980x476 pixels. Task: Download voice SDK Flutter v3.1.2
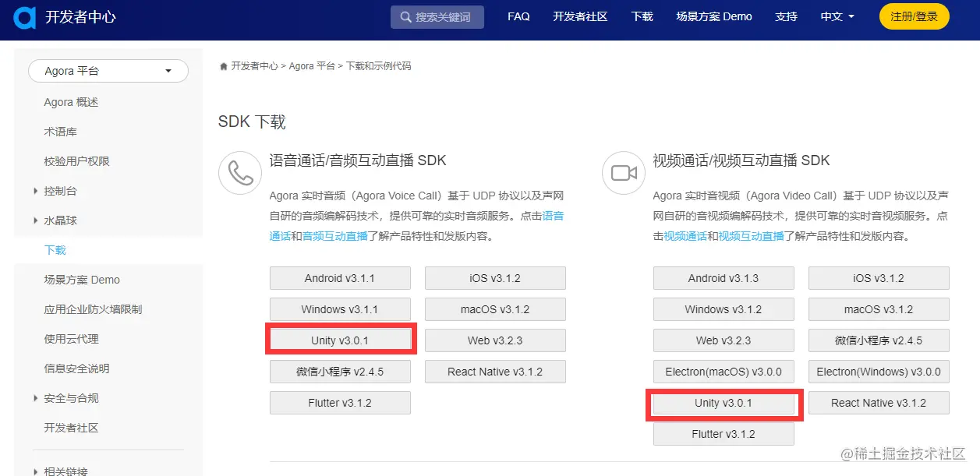coord(340,403)
